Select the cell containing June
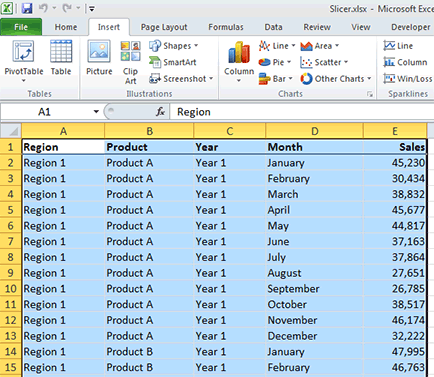434x377 pixels. (x=314, y=242)
